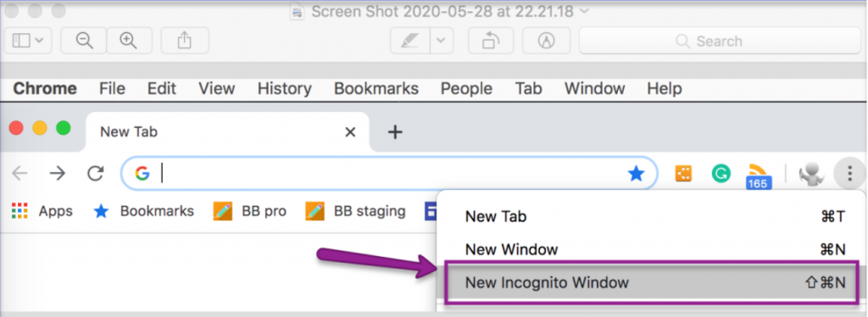The height and width of the screenshot is (317, 868).
Task: Open the Apps shortcut in bookmarks bar
Action: pos(42,211)
